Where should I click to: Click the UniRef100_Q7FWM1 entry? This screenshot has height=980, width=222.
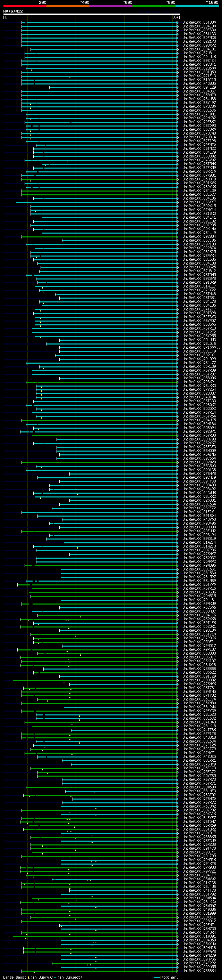pyautogui.click(x=199, y=114)
